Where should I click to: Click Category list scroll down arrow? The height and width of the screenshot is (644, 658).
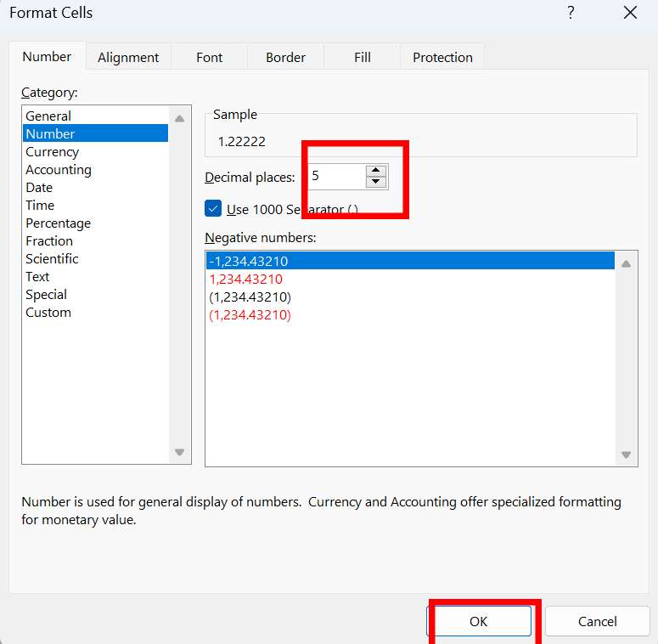(x=180, y=452)
